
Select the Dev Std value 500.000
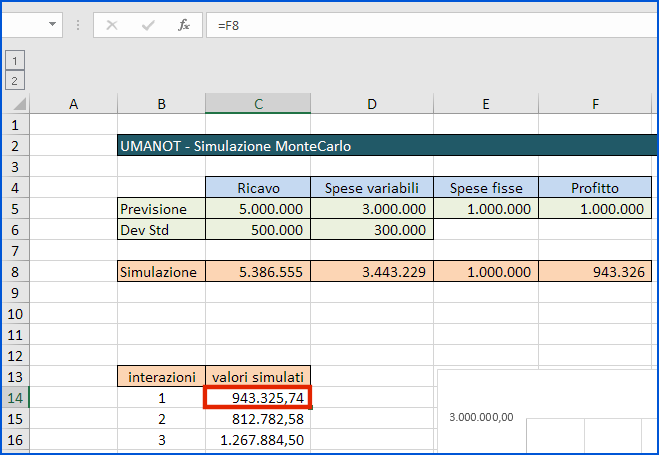coord(258,230)
